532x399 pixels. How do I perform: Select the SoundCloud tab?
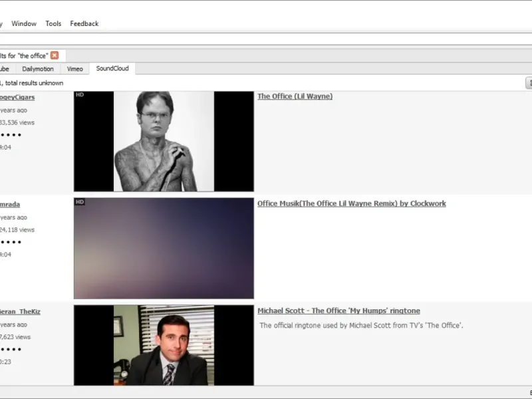pyautogui.click(x=112, y=68)
